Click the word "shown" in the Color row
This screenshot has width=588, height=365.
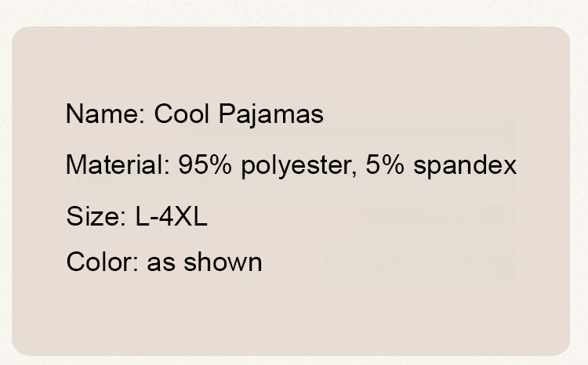pyautogui.click(x=223, y=262)
